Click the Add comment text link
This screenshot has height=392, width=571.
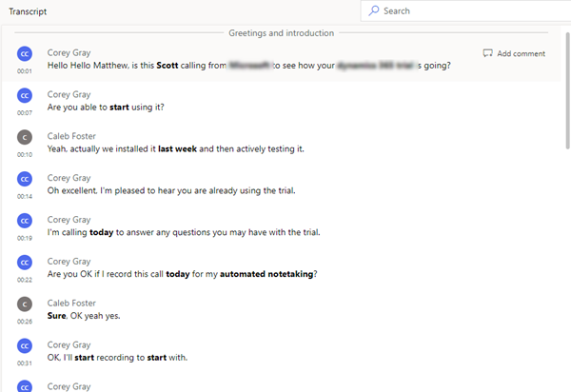click(521, 53)
